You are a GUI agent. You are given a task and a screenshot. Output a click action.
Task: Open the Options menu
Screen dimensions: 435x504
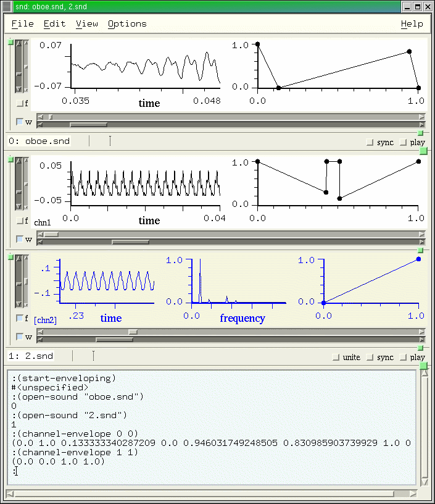[x=127, y=23]
